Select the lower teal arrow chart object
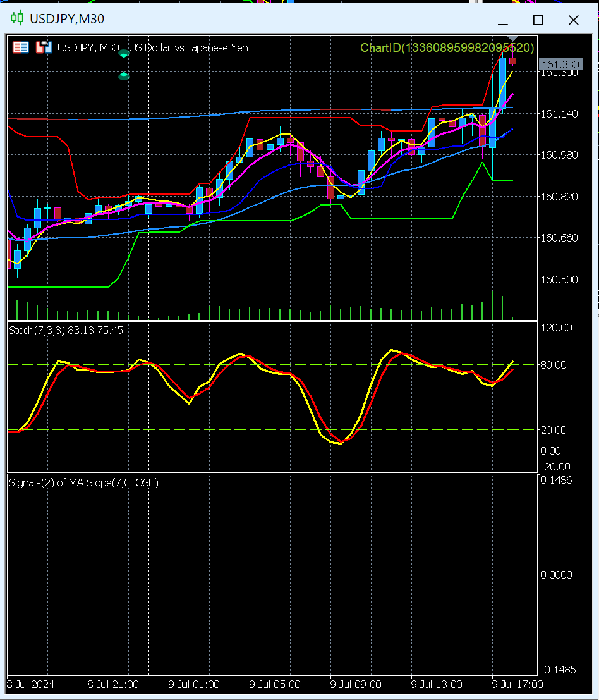This screenshot has height=700, width=599. pyautogui.click(x=124, y=76)
